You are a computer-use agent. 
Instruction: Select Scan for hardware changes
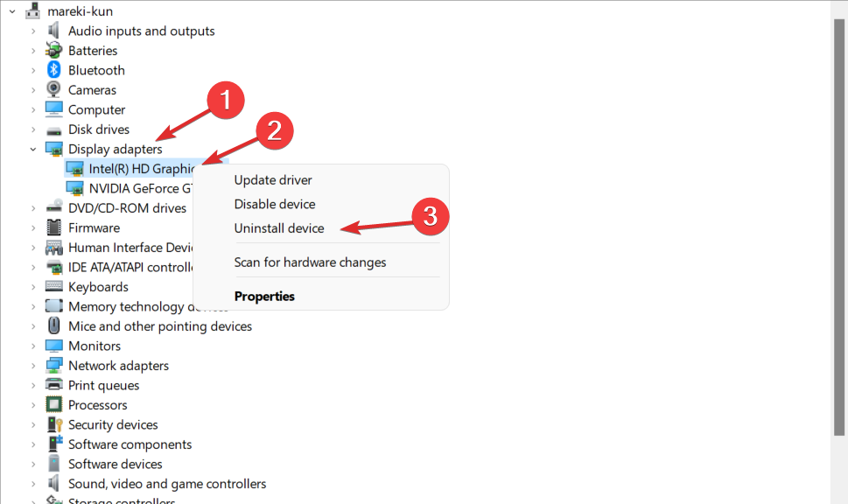click(310, 262)
